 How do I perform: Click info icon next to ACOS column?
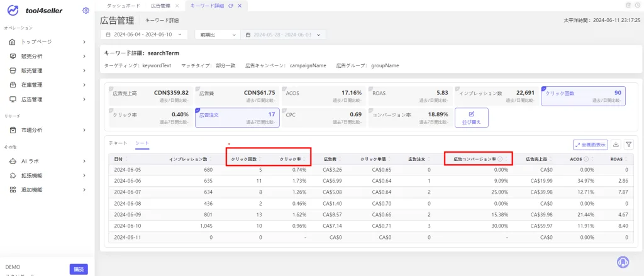tap(586, 159)
